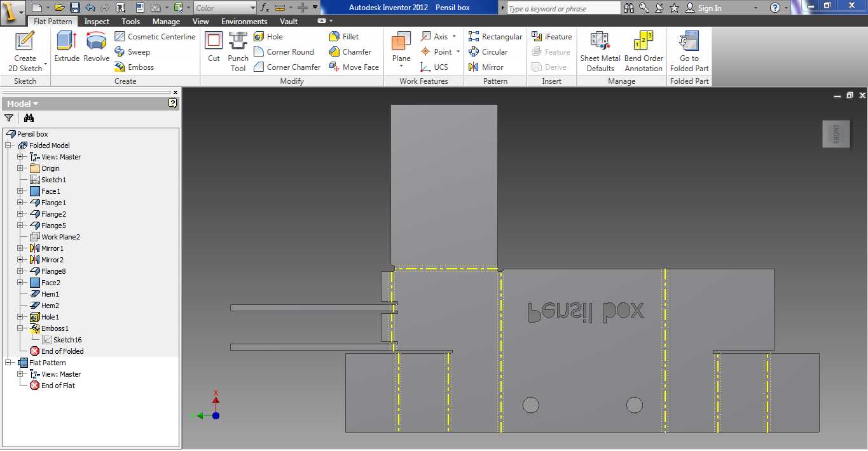This screenshot has height=451, width=868.
Task: Expand the Mirror1 node
Action: pyautogui.click(x=20, y=248)
